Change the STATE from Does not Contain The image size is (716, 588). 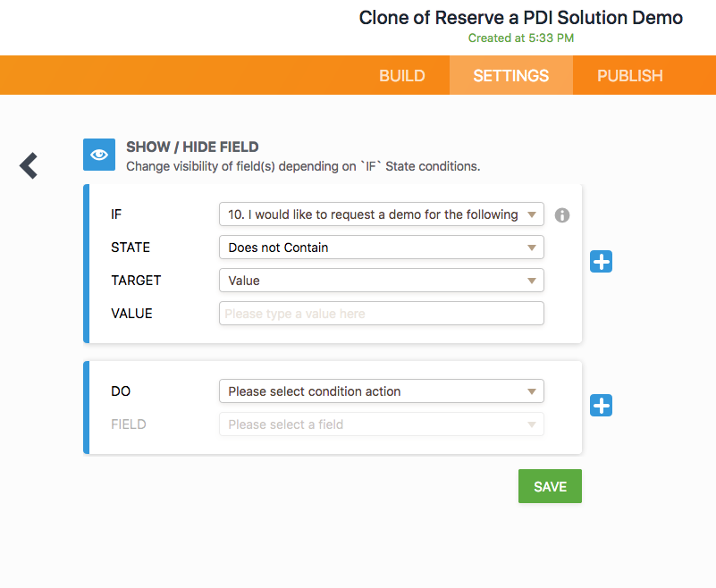tap(381, 247)
